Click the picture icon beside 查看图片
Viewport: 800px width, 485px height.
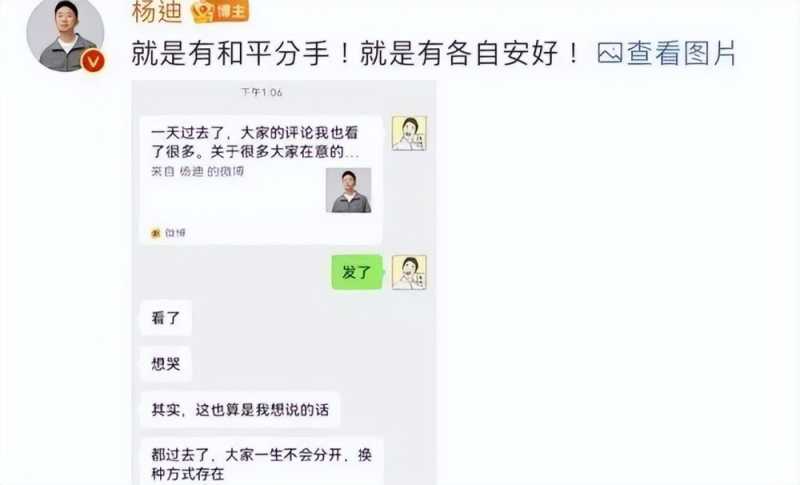coord(610,53)
